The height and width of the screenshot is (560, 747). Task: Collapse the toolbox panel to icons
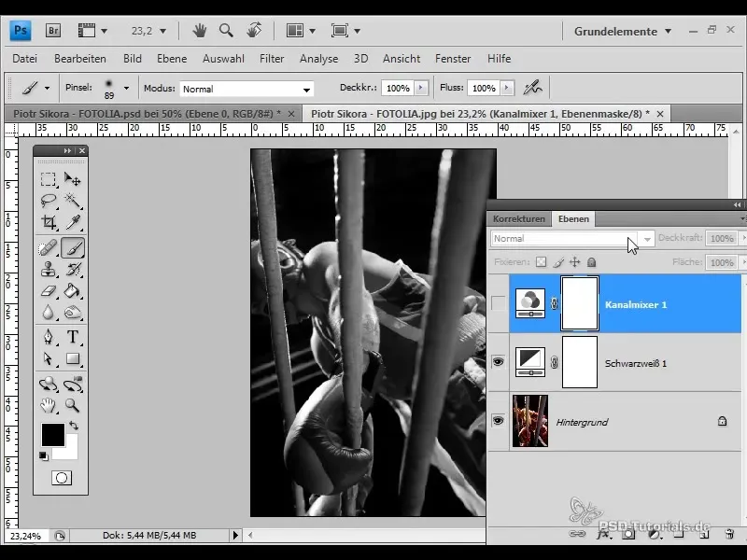67,150
